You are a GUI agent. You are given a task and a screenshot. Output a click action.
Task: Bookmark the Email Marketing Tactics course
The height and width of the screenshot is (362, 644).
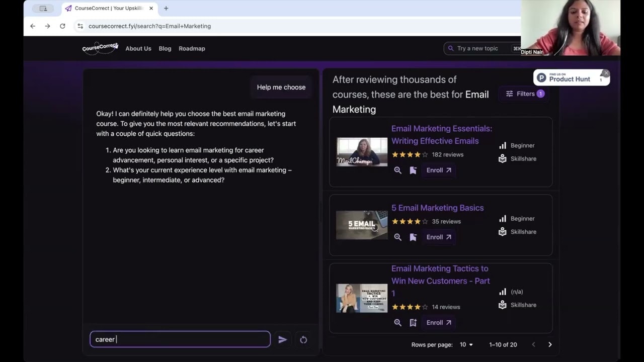pos(413,323)
